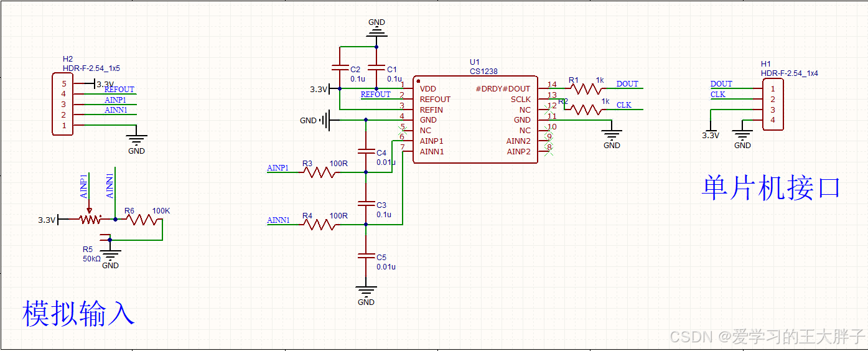868x351 pixels.
Task: Select the R6 100K resistor symbol
Action: click(141, 219)
